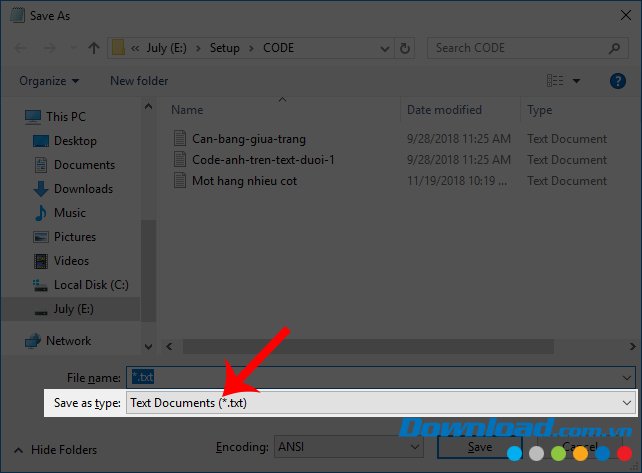Click the view layout icon
Viewport: 642px width, 473px height.
point(555,81)
